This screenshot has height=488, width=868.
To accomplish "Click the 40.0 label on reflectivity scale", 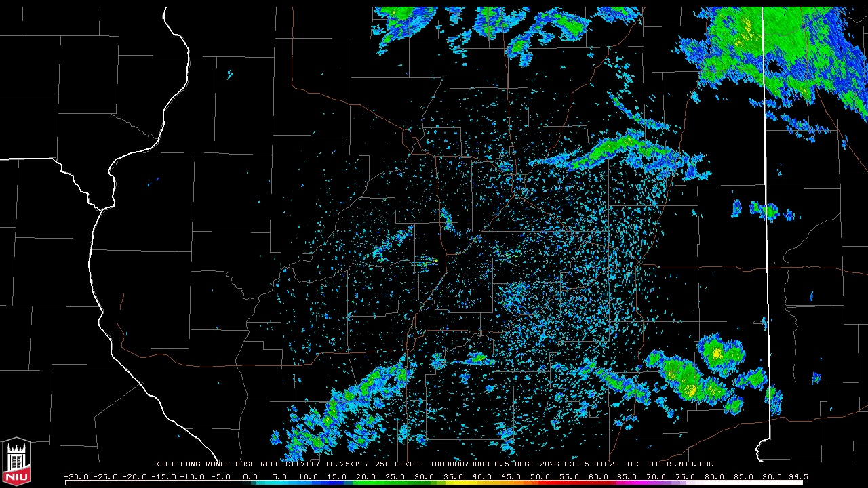I will 482,476.
